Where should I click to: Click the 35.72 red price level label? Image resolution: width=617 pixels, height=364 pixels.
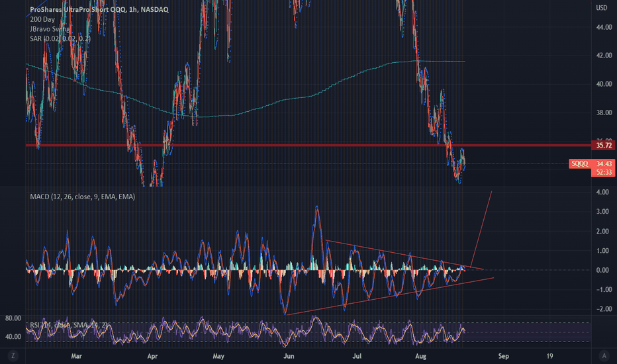(x=603, y=146)
